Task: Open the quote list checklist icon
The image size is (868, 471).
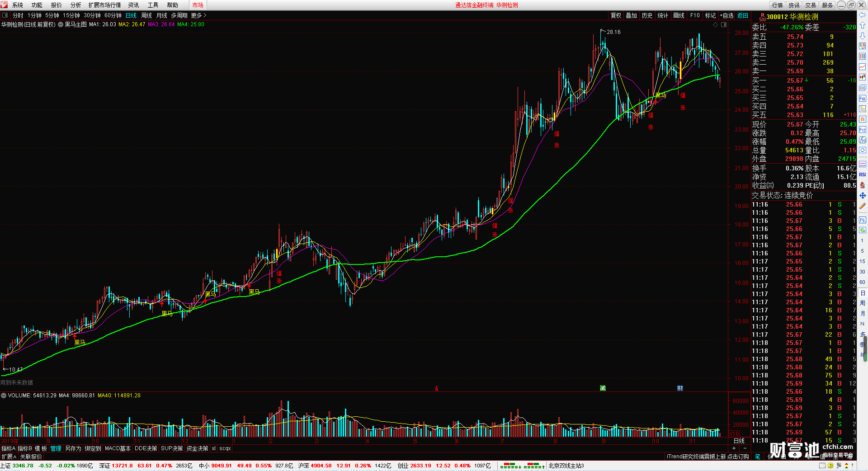Action: [x=863, y=46]
